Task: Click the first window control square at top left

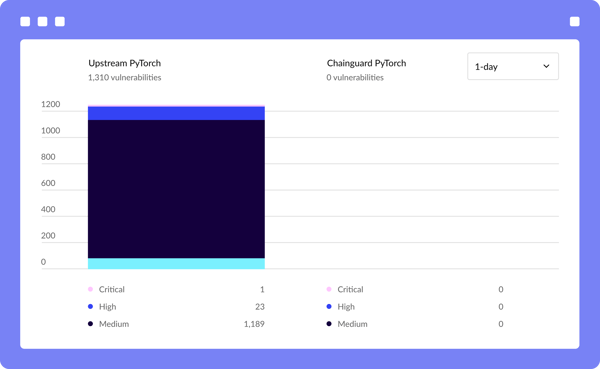Action: (25, 21)
